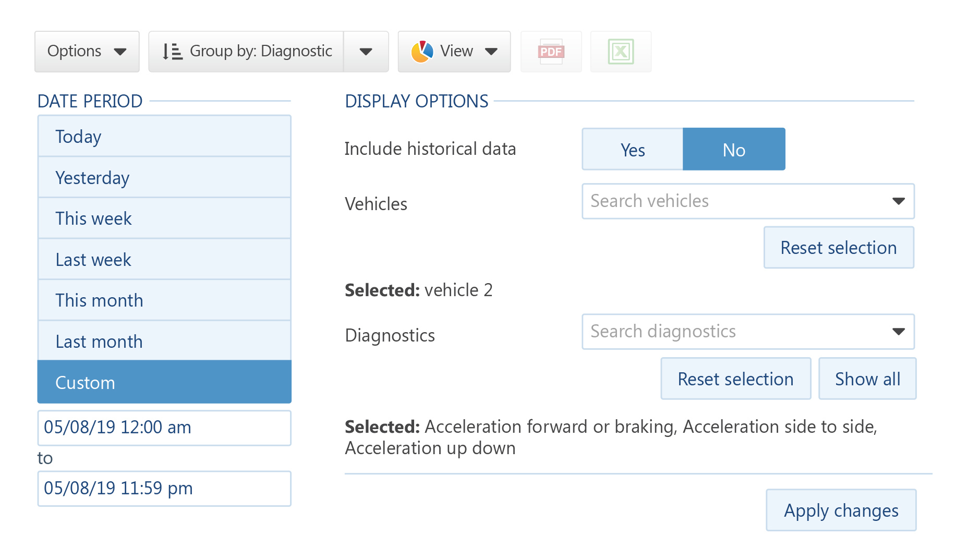The height and width of the screenshot is (560, 967).
Task: Export the report as PDF
Action: coord(551,51)
